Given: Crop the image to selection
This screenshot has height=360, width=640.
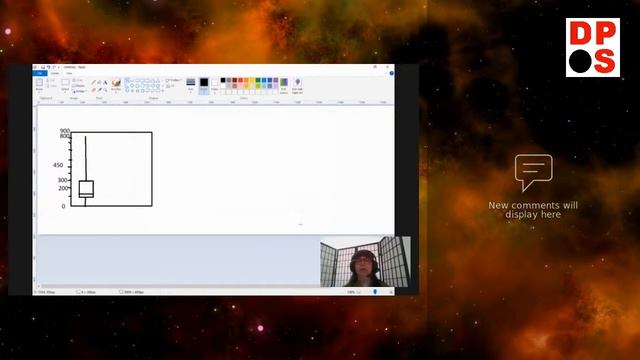Looking at the screenshot, I should tap(78, 80).
